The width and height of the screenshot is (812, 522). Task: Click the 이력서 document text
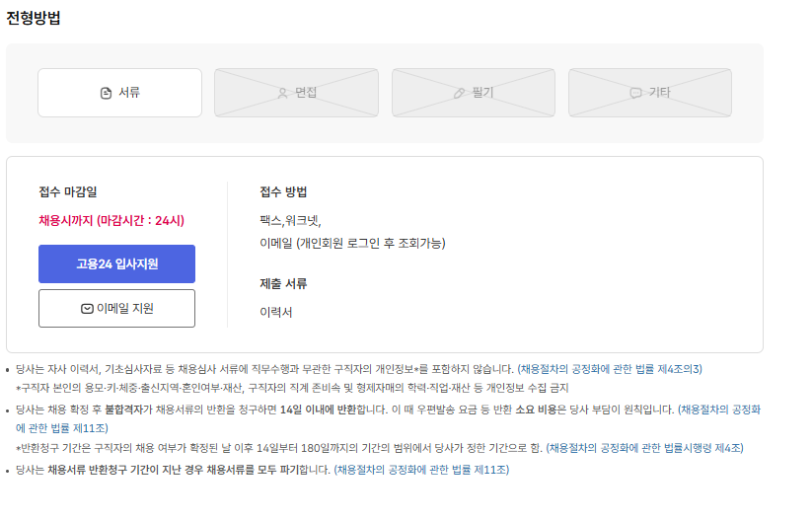click(x=276, y=312)
